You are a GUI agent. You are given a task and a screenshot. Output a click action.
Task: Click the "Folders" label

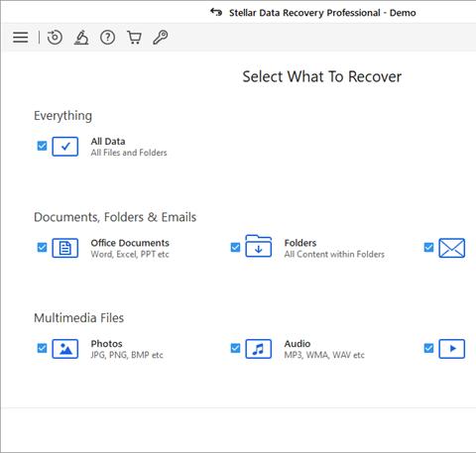(x=300, y=243)
